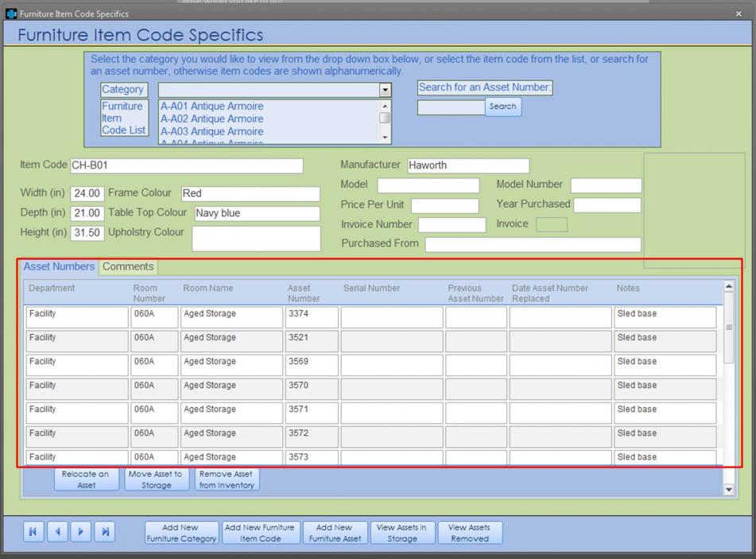Screen dimensions: 756x559
Task: Click the Model Number field
Action: pyautogui.click(x=606, y=185)
